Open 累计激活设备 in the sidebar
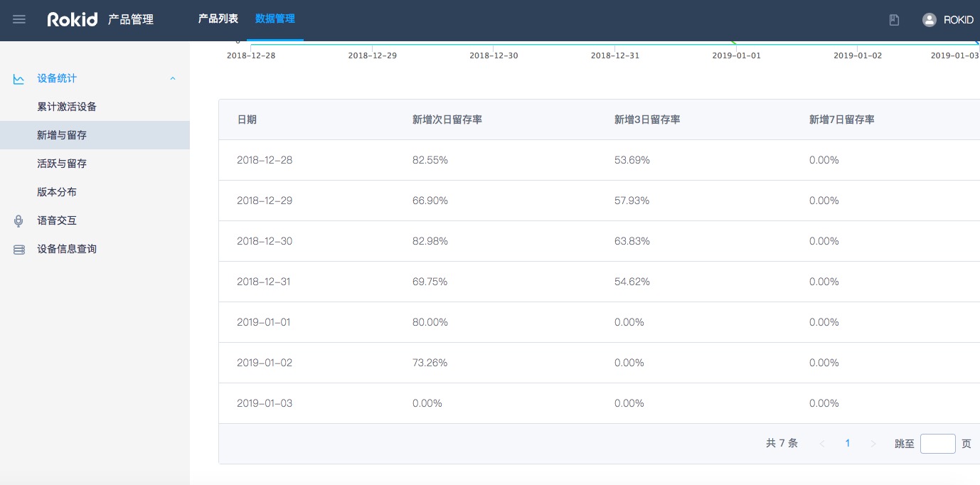This screenshot has width=980, height=485. pos(67,107)
